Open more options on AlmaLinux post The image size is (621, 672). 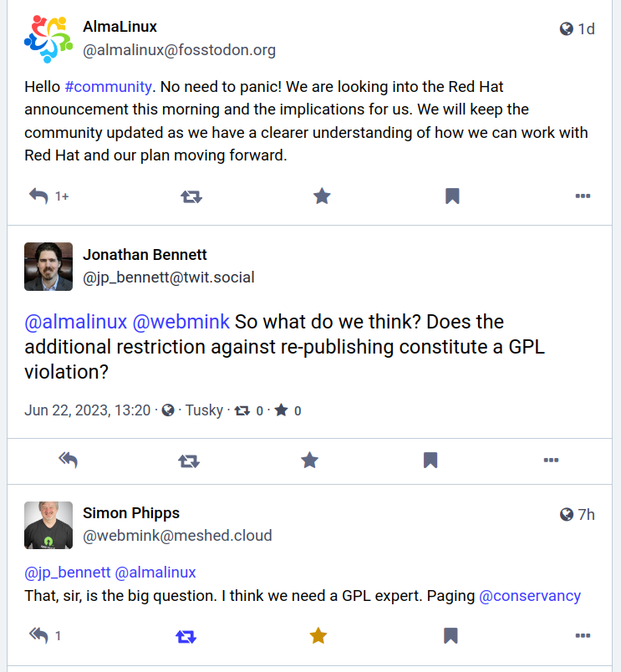coord(583,196)
